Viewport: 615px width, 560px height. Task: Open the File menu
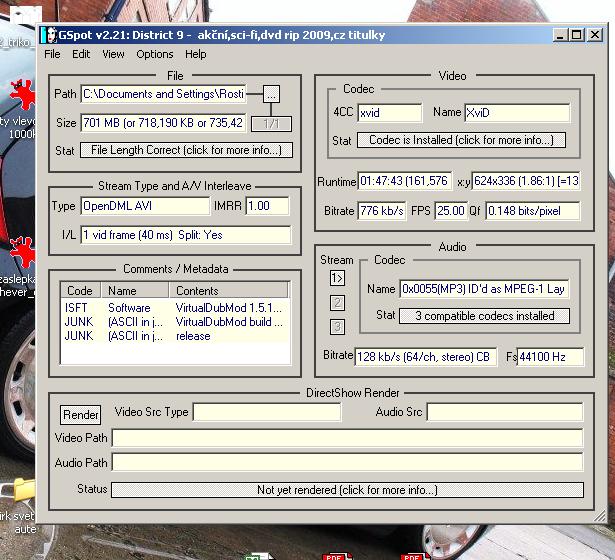(52, 54)
